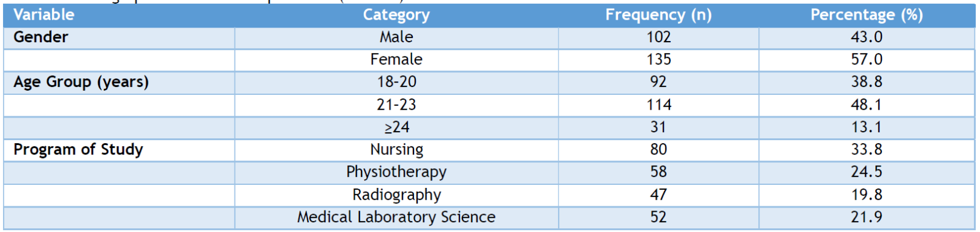Click the frequency value 114 cell
This screenshot has width=980, height=232.
[x=658, y=105]
